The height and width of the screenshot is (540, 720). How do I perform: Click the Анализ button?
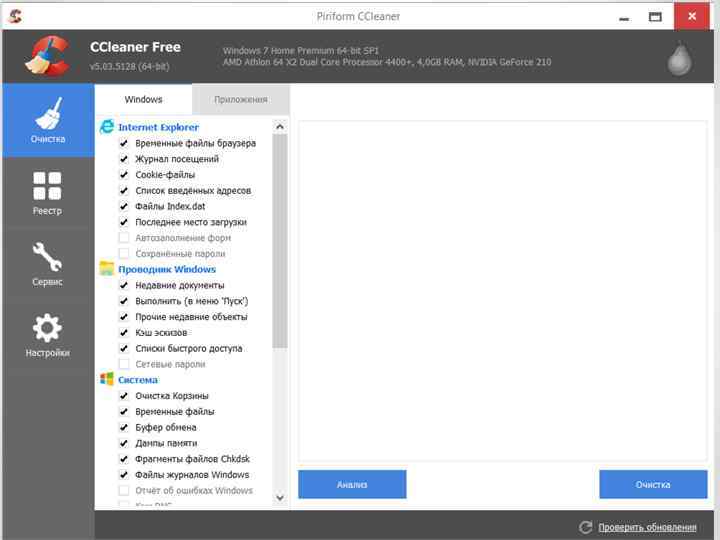pos(352,484)
